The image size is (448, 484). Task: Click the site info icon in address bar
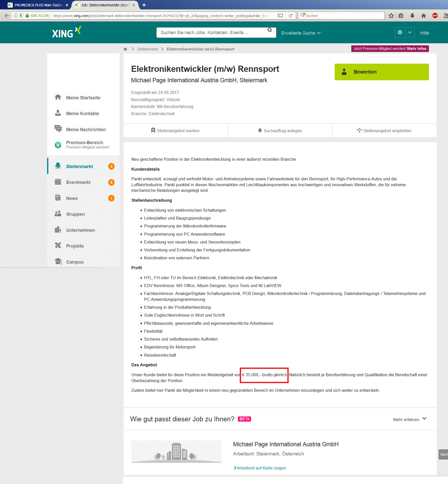16,16
